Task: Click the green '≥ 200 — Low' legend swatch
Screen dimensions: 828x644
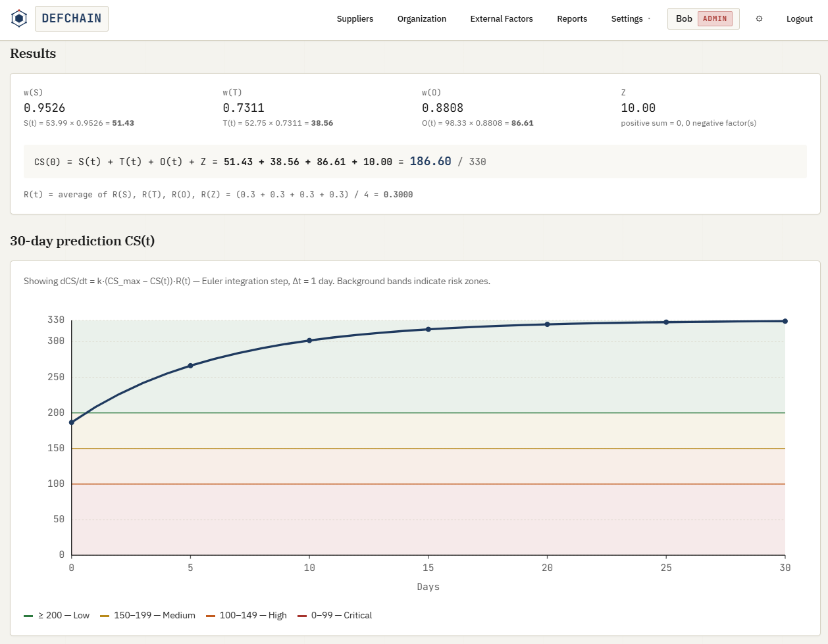Action: (28, 616)
